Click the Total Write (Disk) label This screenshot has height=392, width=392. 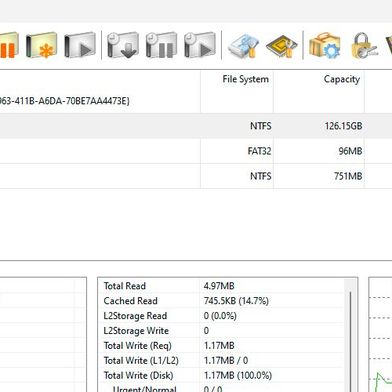[138, 376]
